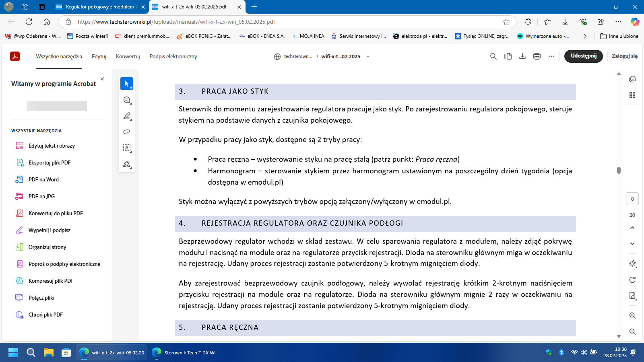
Task: Add a comment with the comment tool
Action: [x=127, y=100]
